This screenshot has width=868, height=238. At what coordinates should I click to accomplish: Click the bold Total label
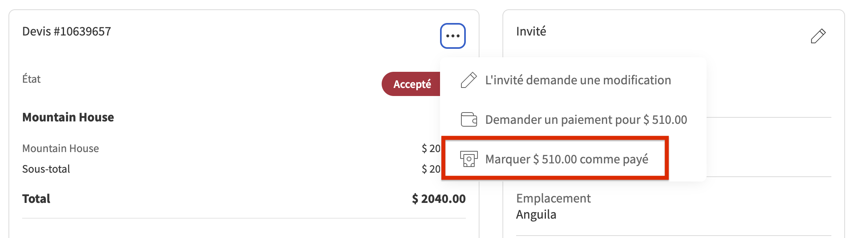click(x=36, y=198)
